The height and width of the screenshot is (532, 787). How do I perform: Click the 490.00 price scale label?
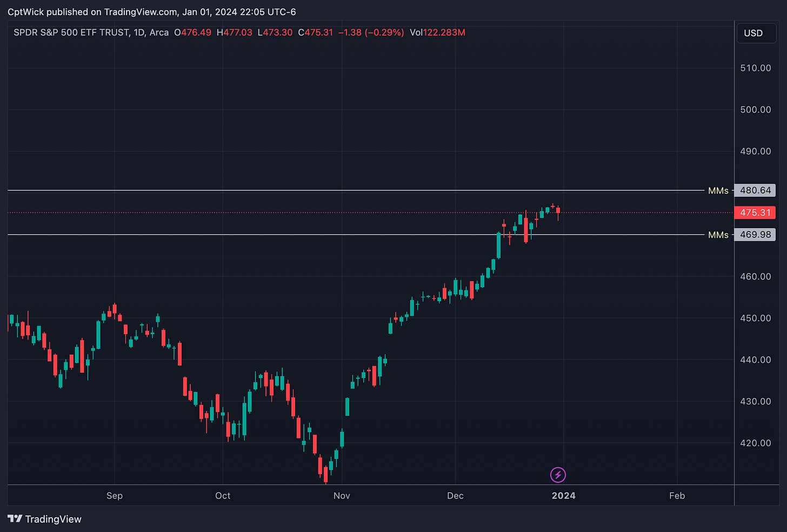(756, 151)
